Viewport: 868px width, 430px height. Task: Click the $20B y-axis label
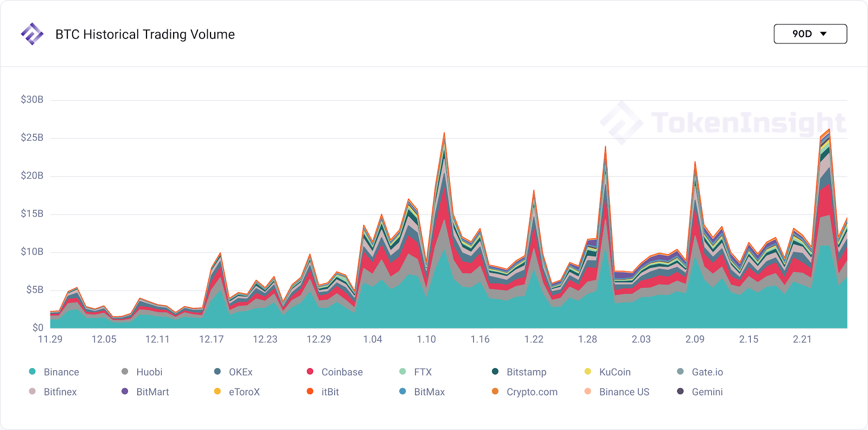(x=32, y=175)
